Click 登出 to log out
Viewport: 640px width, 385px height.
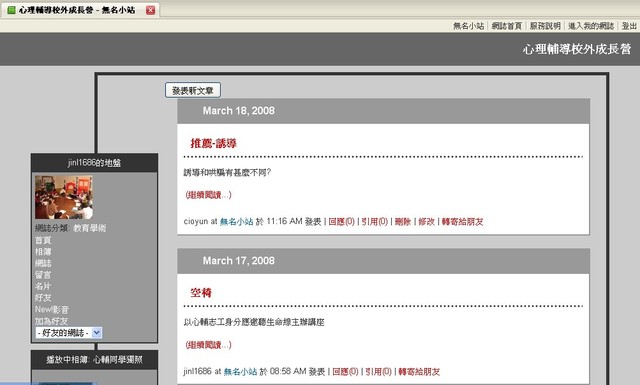coord(629,26)
